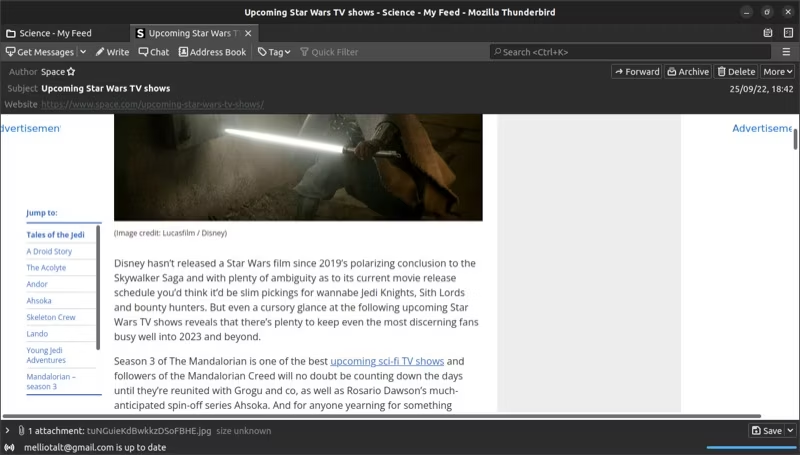Jump to Skeleton Crew section
This screenshot has width=800, height=455.
point(51,317)
